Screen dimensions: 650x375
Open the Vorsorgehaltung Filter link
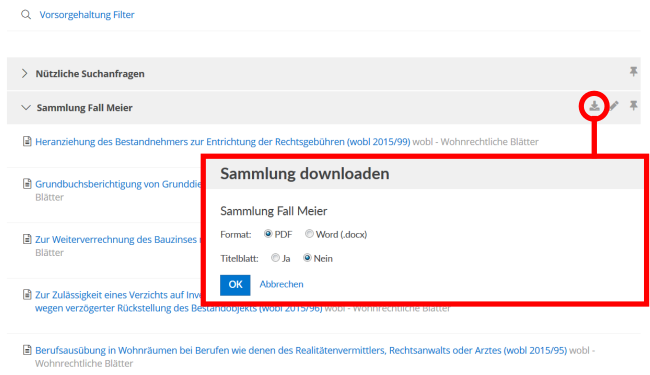[87, 15]
